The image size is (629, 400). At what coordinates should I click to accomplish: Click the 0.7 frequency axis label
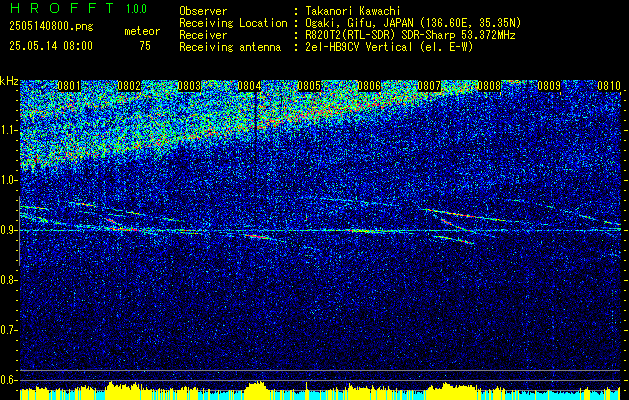point(8,330)
